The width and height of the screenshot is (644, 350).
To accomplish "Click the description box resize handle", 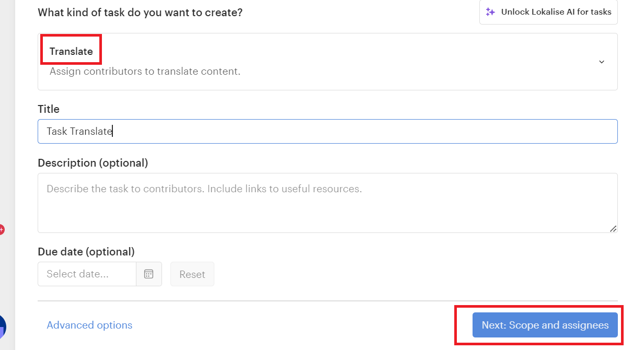I will [x=613, y=228].
